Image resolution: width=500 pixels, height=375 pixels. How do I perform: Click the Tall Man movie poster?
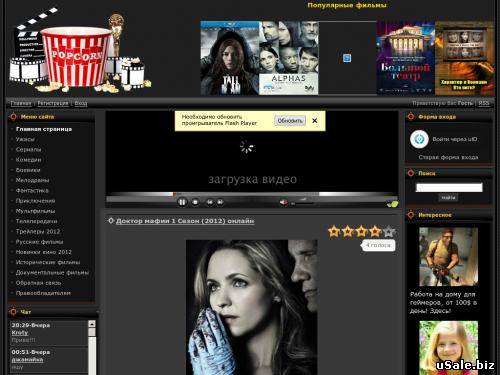[x=230, y=58]
